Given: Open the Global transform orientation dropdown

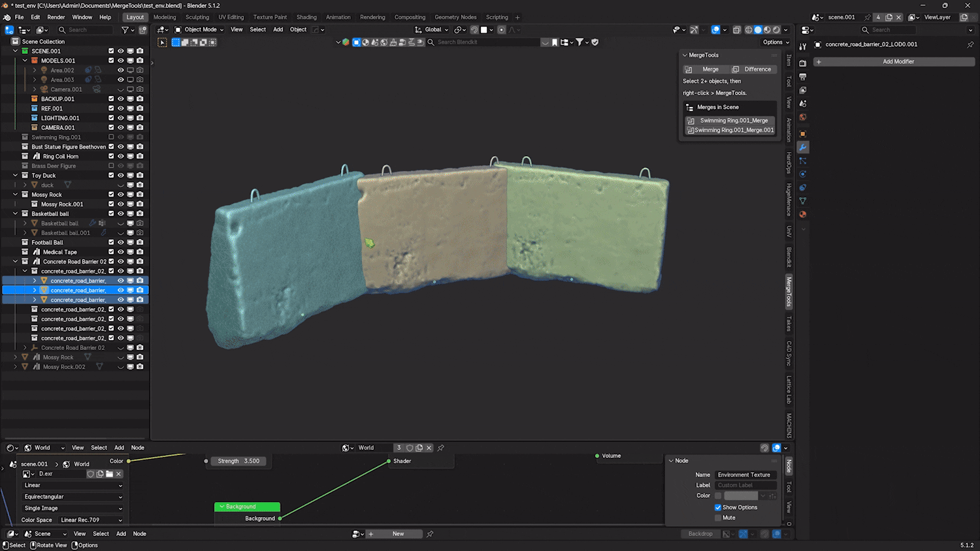Looking at the screenshot, I should [x=432, y=29].
